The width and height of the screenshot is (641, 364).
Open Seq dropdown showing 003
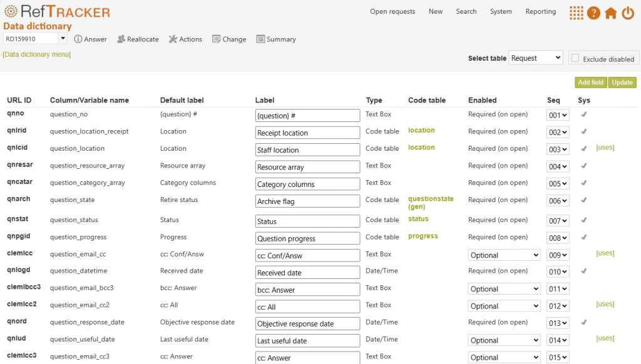click(558, 149)
